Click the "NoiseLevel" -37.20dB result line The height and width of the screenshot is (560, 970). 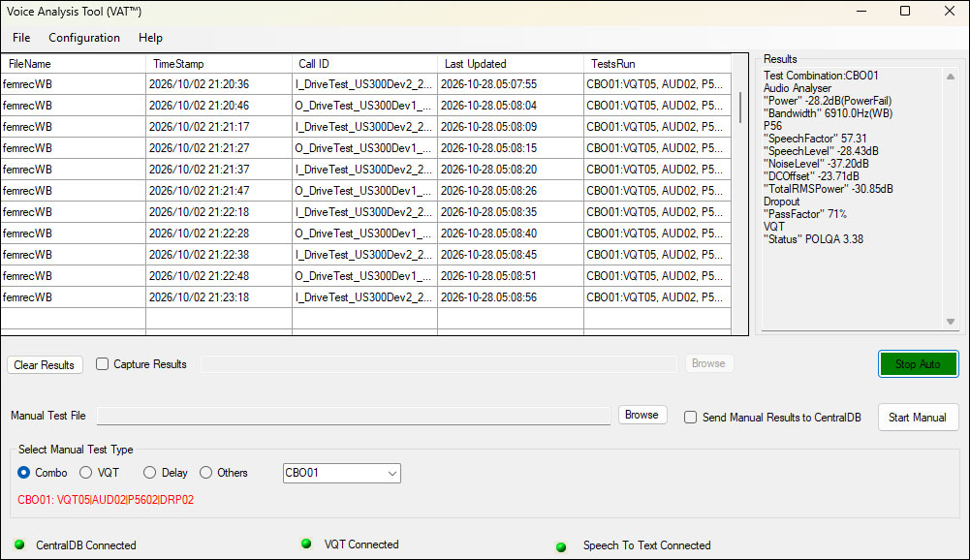(816, 164)
